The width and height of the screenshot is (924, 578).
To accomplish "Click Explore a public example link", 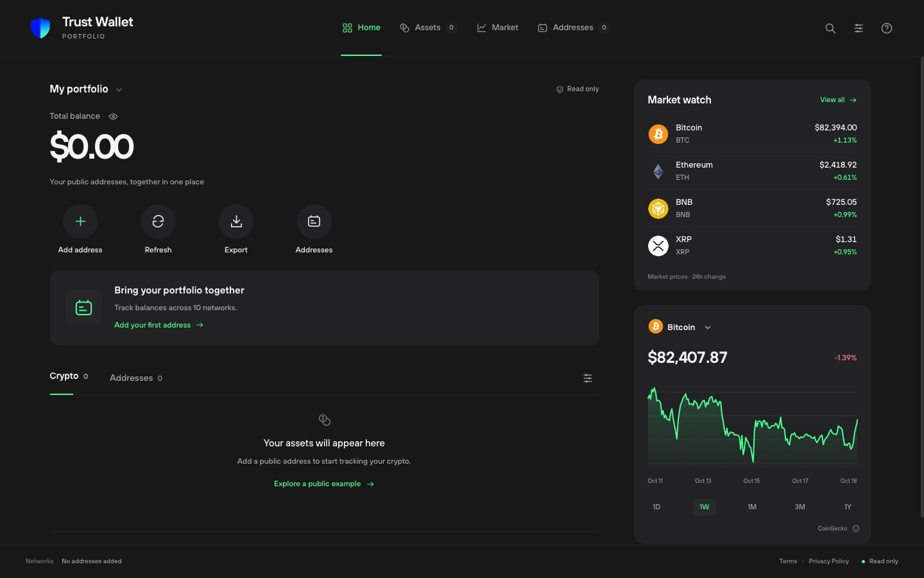I will tap(324, 484).
